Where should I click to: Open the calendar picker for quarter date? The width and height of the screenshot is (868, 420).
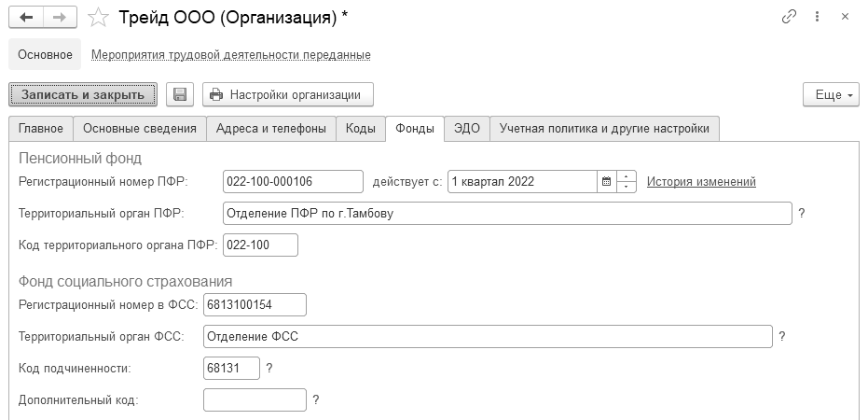pos(606,182)
